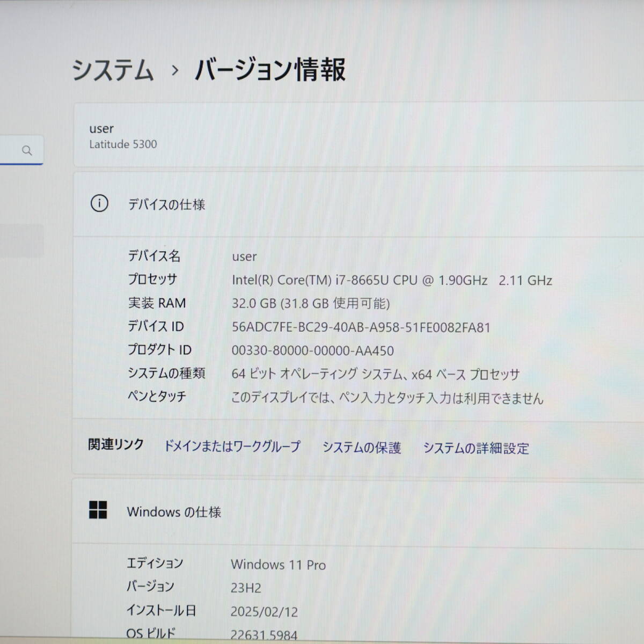Click the search magnifier icon in sidebar

[27, 150]
